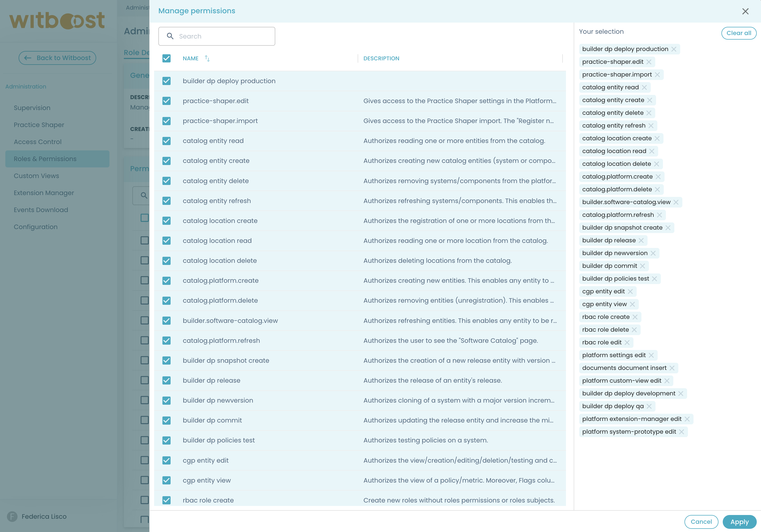The image size is (761, 532).
Task: Remove the platform settings edit chip
Action: pyautogui.click(x=652, y=355)
